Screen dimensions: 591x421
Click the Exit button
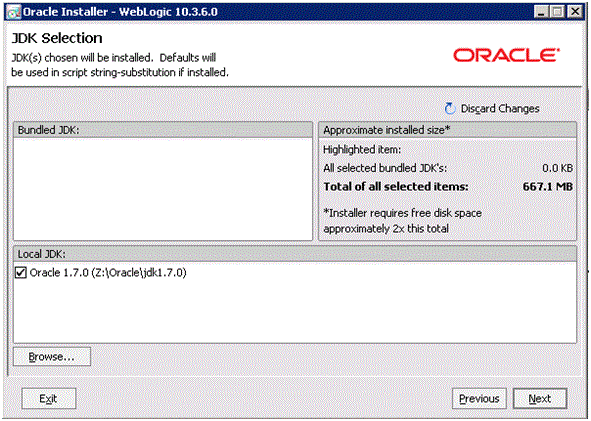coord(49,398)
